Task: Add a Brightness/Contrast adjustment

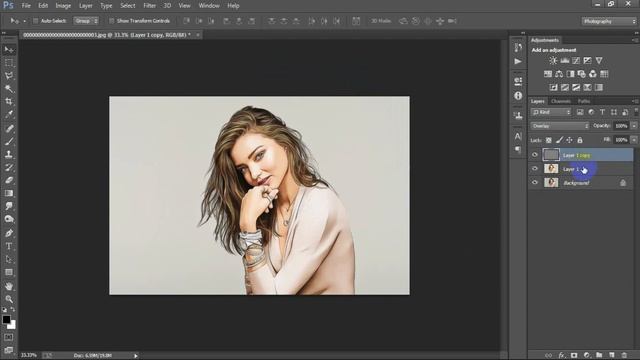Action: tap(553, 60)
